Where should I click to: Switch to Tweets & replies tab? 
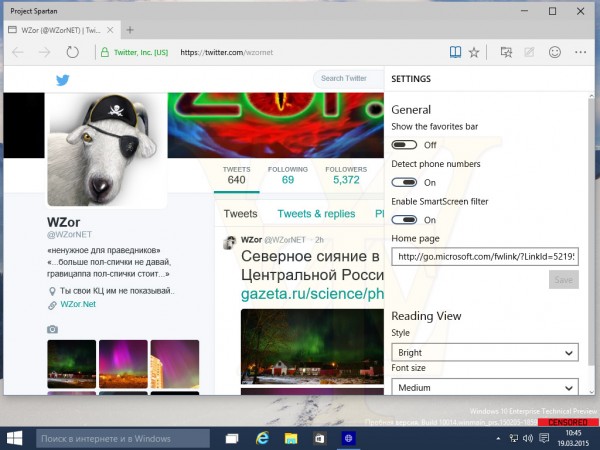(316, 214)
